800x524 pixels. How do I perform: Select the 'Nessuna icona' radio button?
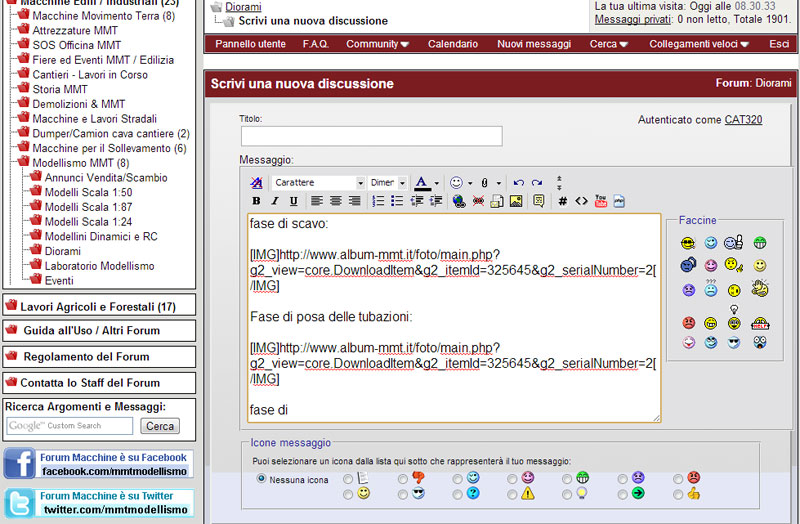pyautogui.click(x=262, y=479)
